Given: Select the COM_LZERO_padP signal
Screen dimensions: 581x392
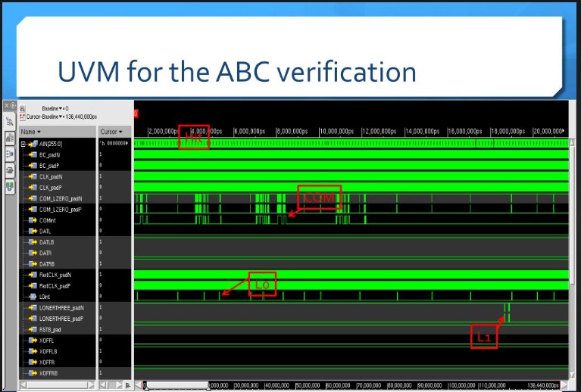Looking at the screenshot, I should coord(61,210).
